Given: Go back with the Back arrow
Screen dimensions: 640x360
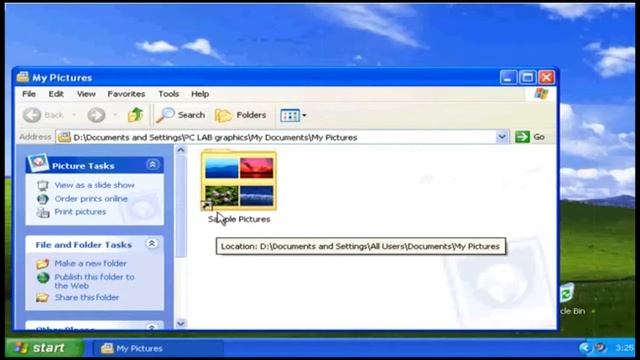Looking at the screenshot, I should tap(44, 115).
